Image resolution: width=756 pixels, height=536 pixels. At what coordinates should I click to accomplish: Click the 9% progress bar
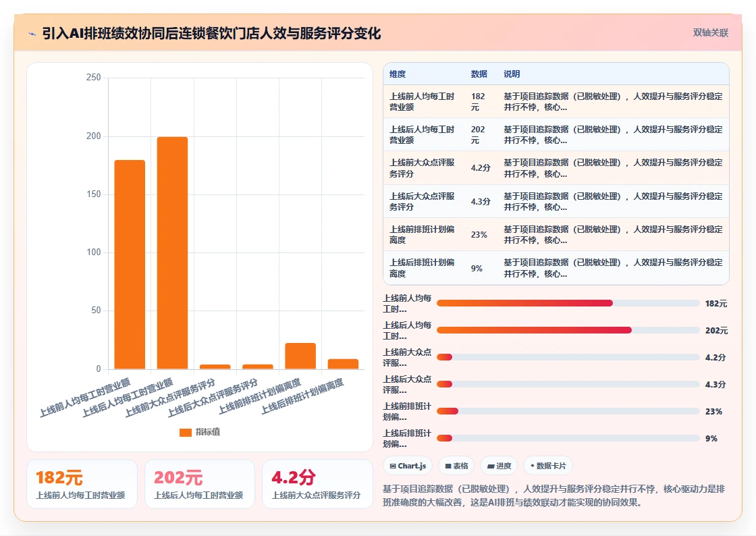click(x=568, y=438)
